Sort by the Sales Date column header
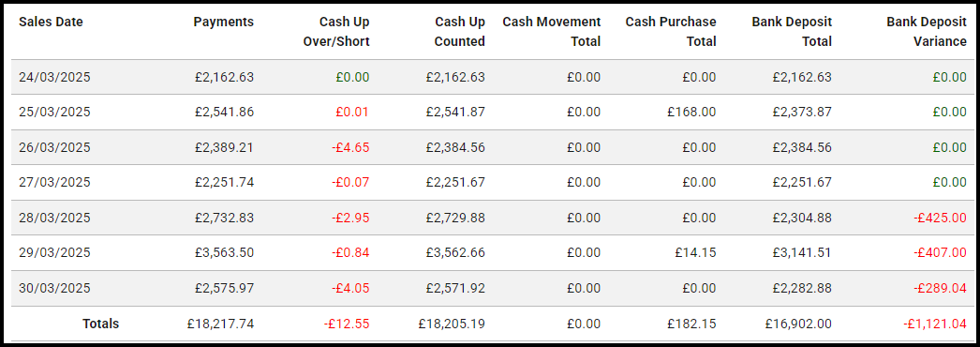This screenshot has width=980, height=347. [x=51, y=22]
